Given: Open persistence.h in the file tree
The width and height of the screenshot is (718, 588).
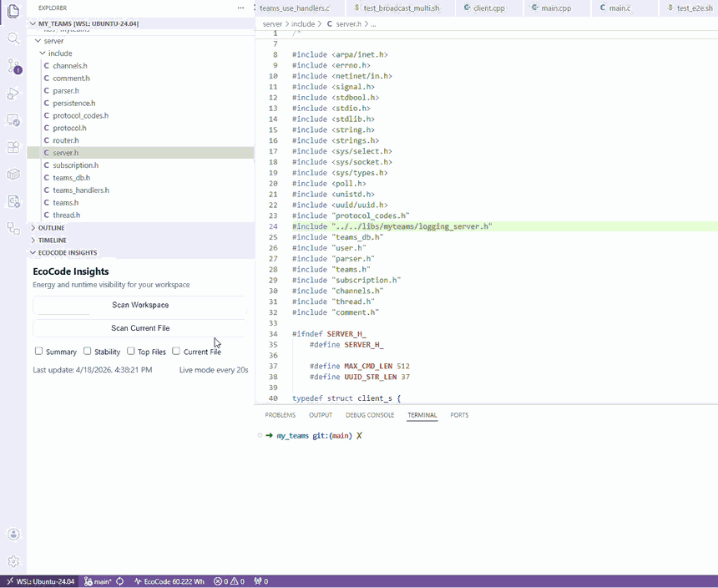Looking at the screenshot, I should pos(140,103).
